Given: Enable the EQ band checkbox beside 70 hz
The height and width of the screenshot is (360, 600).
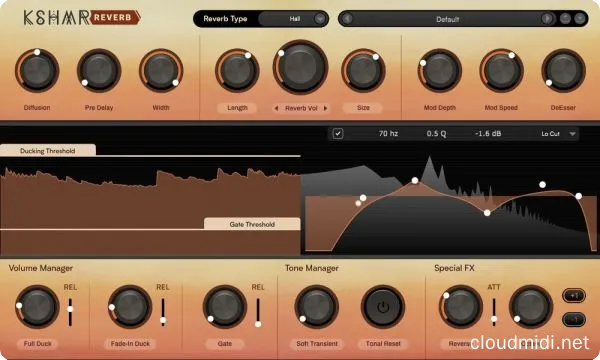Looking at the screenshot, I should (x=338, y=134).
